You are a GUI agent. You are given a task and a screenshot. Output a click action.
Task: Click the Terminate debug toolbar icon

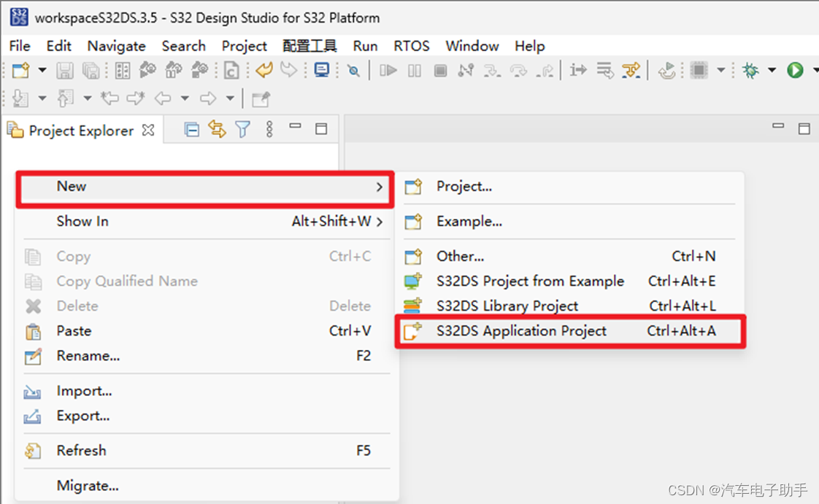440,70
